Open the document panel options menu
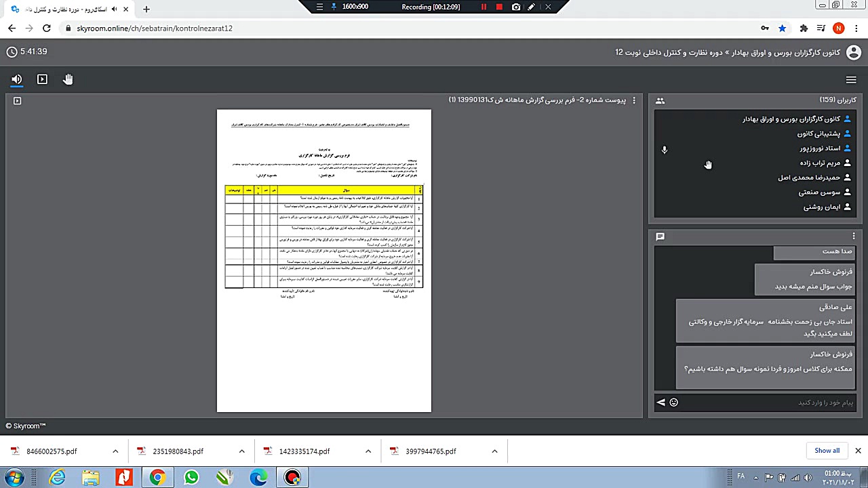The height and width of the screenshot is (488, 868). coord(634,100)
